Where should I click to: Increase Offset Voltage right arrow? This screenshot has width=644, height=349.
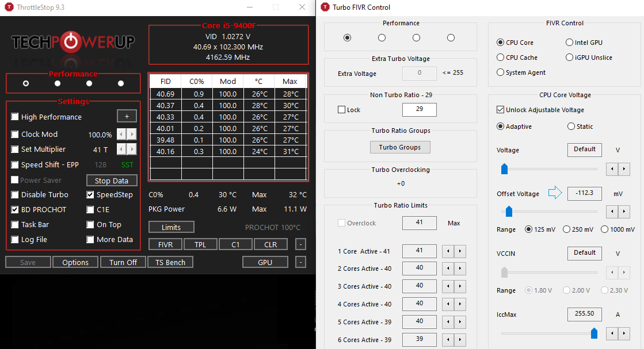tap(624, 211)
